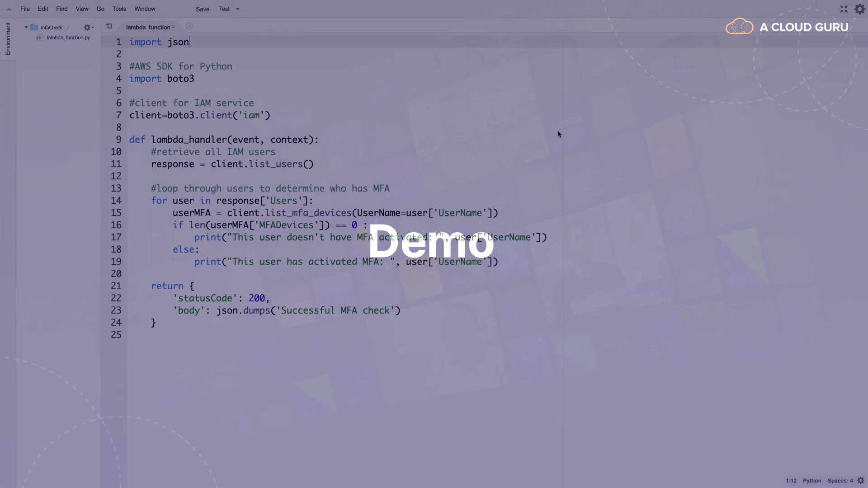Open the file tree settings gear
This screenshot has width=868, height=488.
[87, 28]
